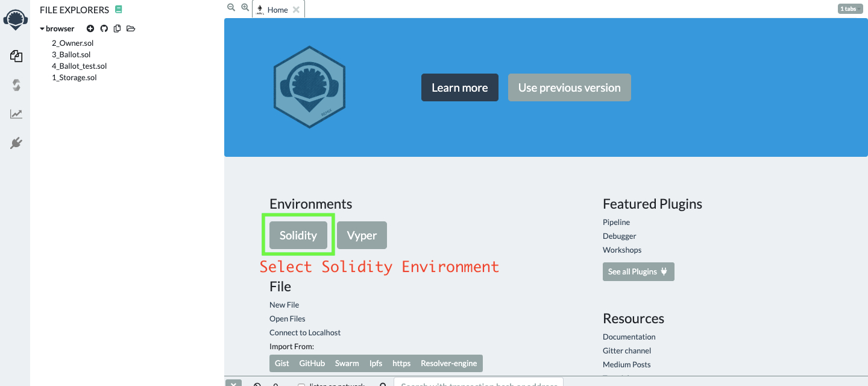Open the File Explorers documentation book icon
Screen dimensions: 868x386
point(118,10)
